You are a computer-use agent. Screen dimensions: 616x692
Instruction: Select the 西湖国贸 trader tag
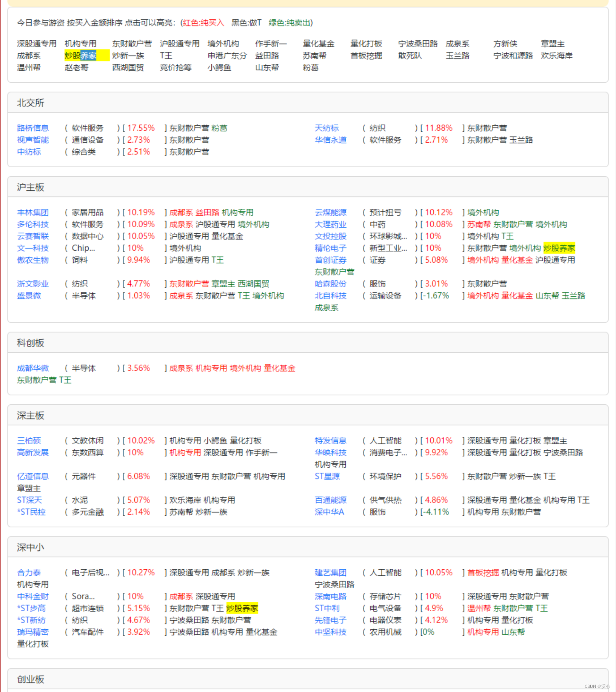(128, 68)
